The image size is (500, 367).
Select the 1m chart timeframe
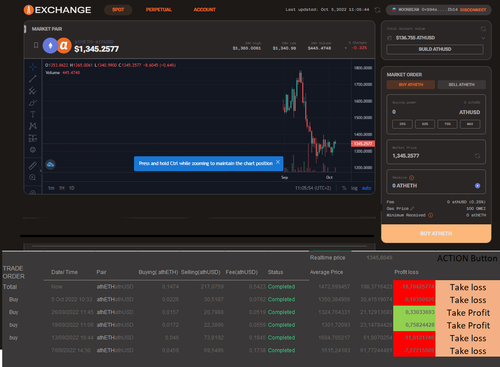(51, 188)
